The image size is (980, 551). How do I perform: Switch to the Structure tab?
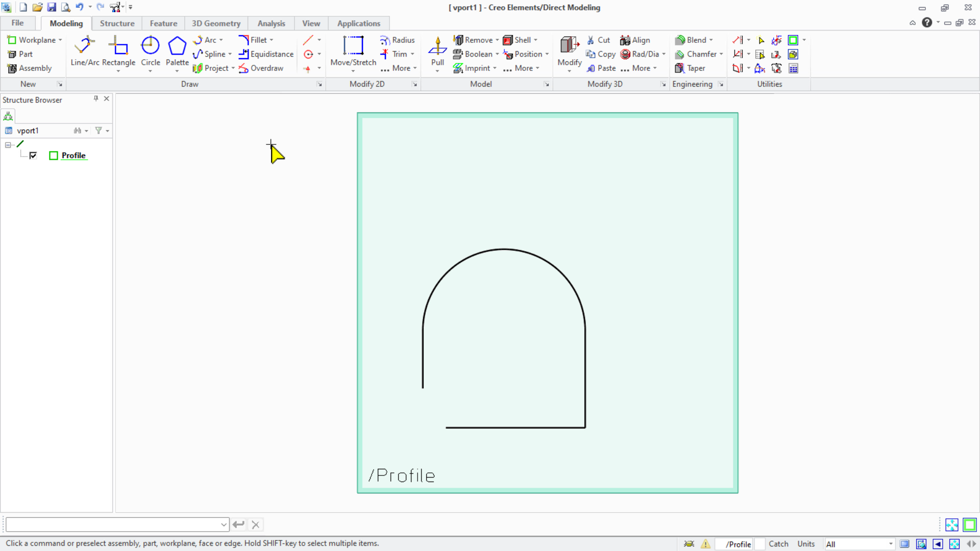tap(117, 23)
